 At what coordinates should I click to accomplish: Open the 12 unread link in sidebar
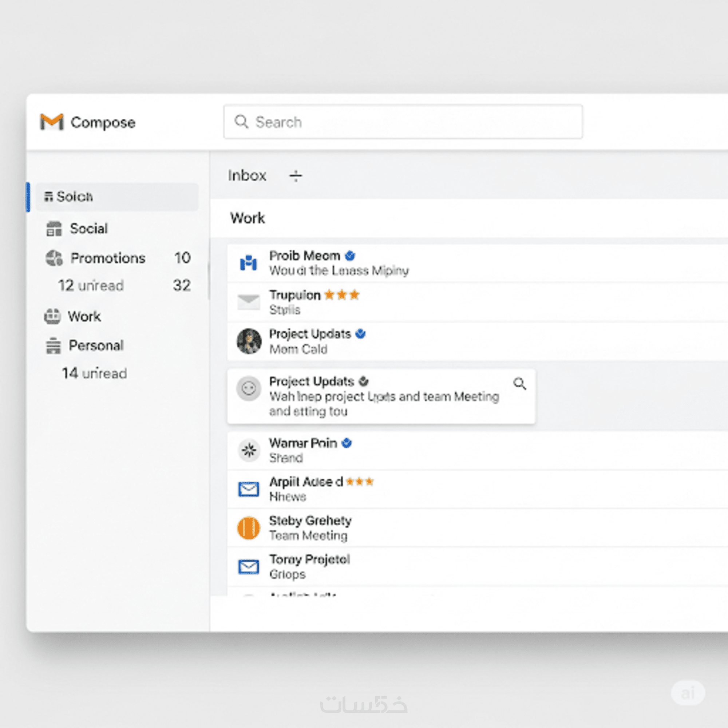coord(91,286)
